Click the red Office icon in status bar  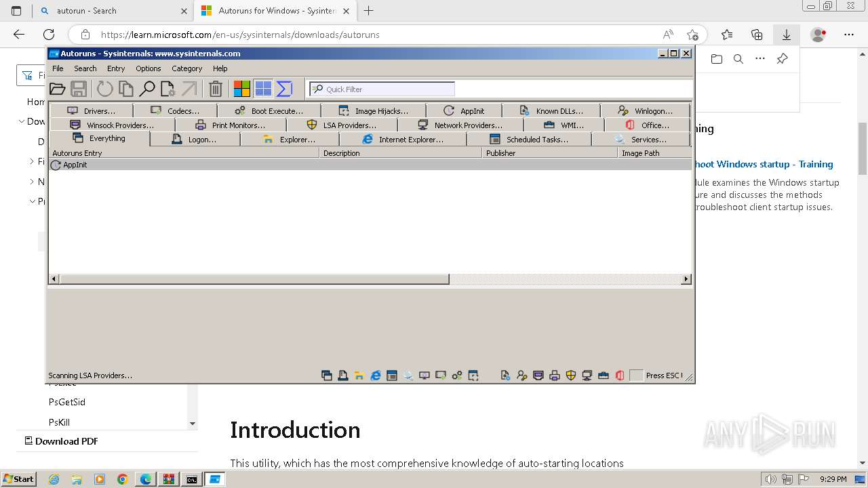(x=620, y=375)
